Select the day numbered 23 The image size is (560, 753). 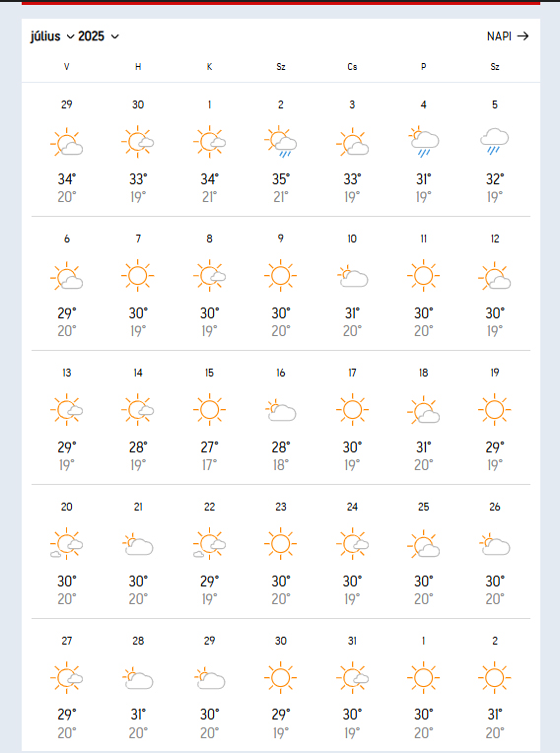point(280,507)
